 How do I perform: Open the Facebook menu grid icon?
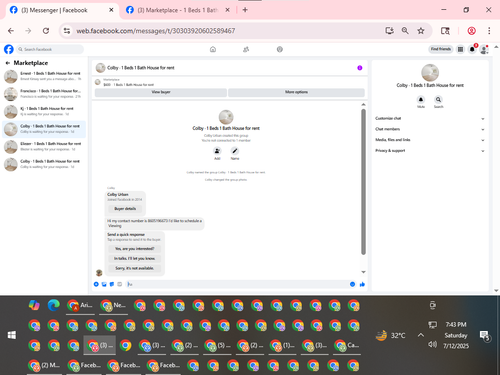point(460,49)
